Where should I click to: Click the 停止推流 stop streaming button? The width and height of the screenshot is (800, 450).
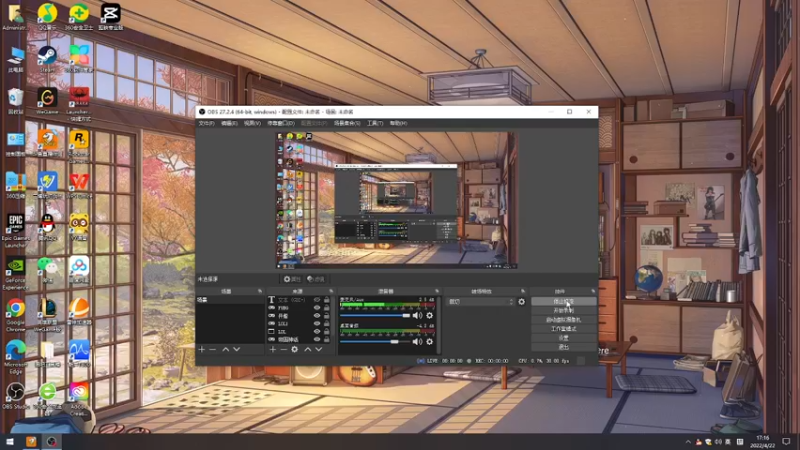click(x=563, y=302)
